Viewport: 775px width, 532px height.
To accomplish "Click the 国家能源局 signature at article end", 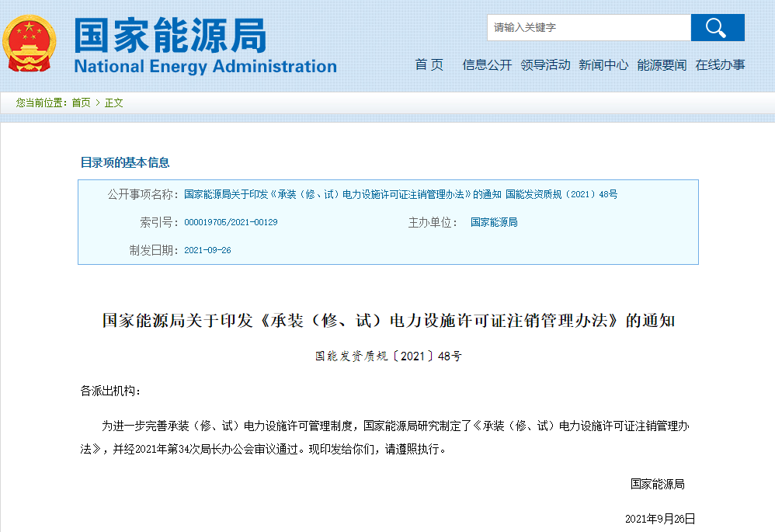I will 658,484.
